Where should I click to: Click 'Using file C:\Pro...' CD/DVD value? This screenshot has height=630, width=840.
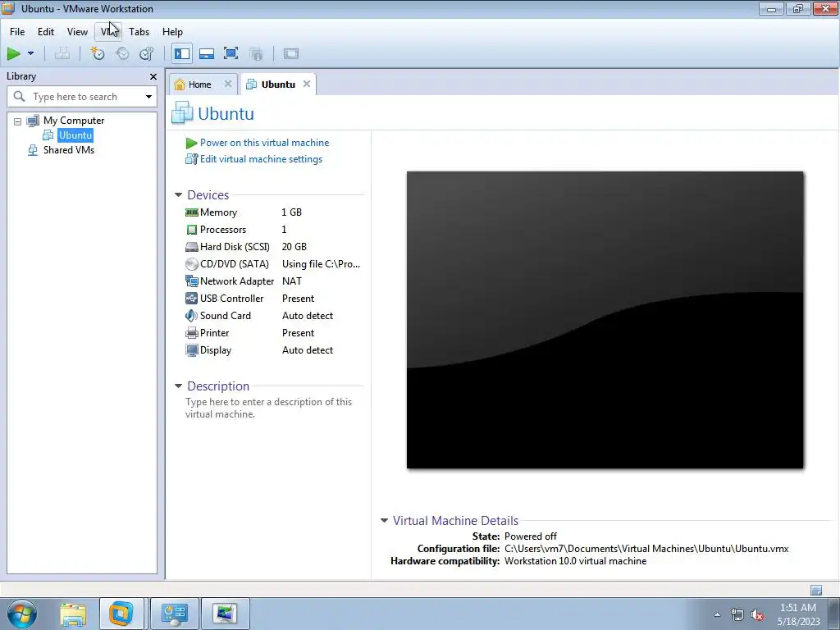(x=321, y=264)
